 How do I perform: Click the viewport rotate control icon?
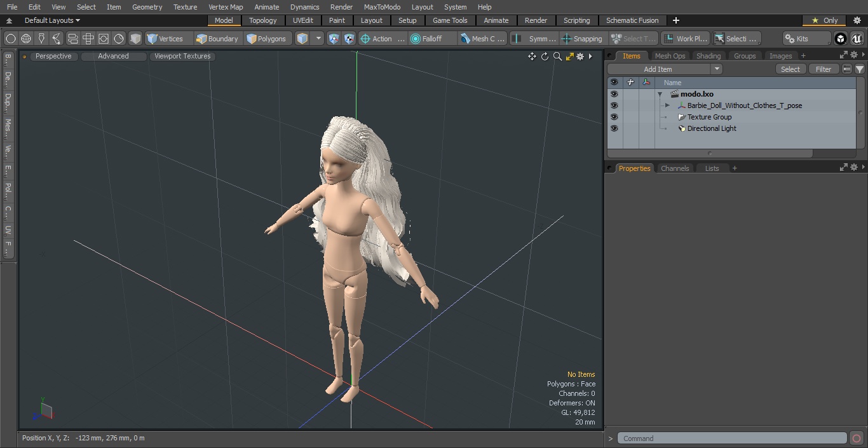point(545,57)
